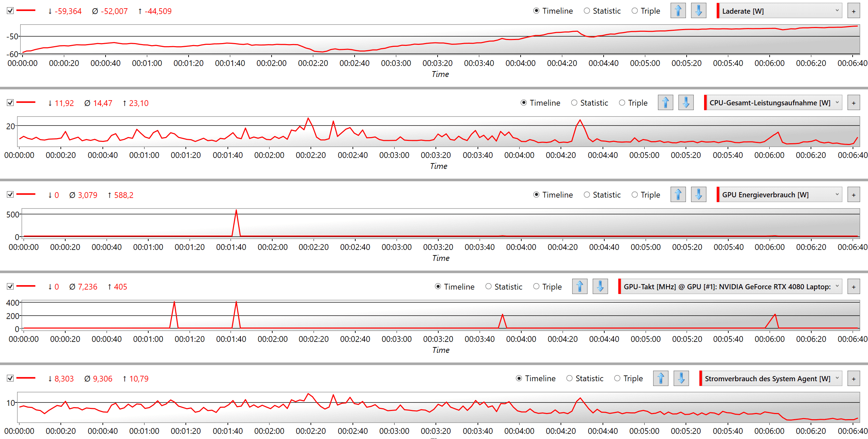This screenshot has width=868, height=439.
Task: Move GPU Energieverbrauch chart up
Action: click(x=678, y=195)
